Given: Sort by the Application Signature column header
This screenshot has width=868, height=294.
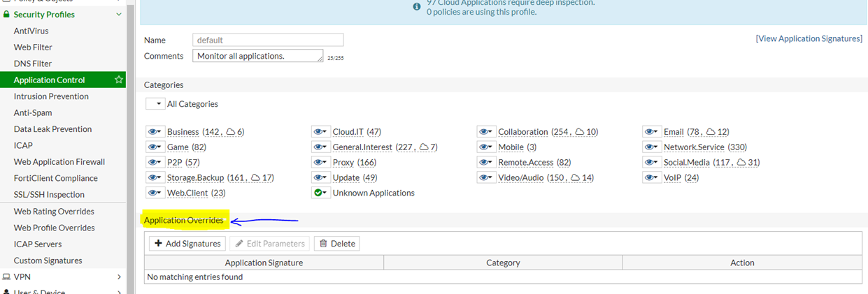Looking at the screenshot, I should (x=264, y=263).
